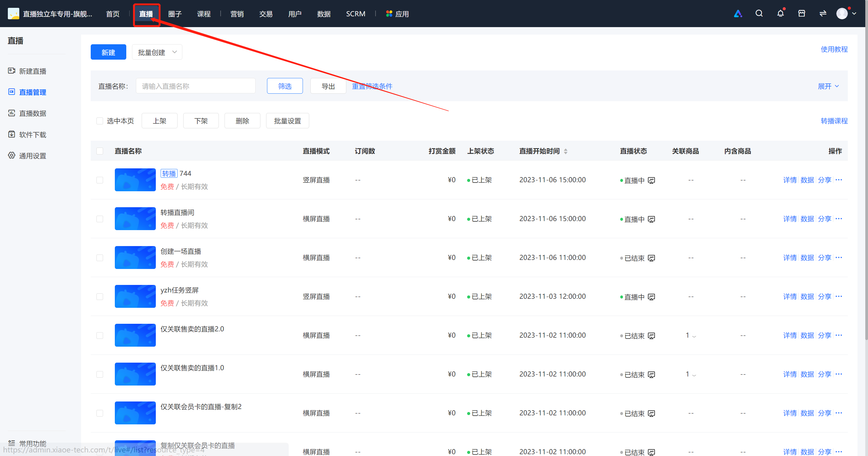Open the dropdown arrow beside the avatar
This screenshot has height=456, width=868.
pyautogui.click(x=854, y=14)
